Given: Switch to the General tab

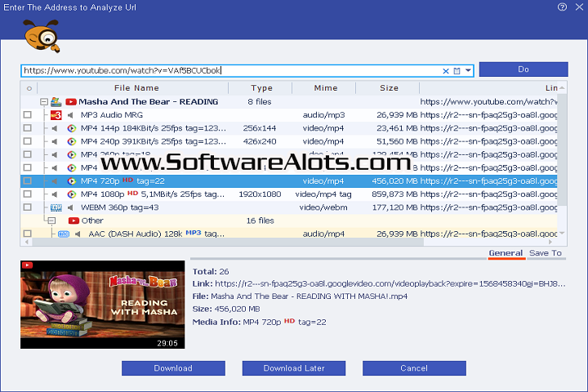Looking at the screenshot, I should click(506, 253).
